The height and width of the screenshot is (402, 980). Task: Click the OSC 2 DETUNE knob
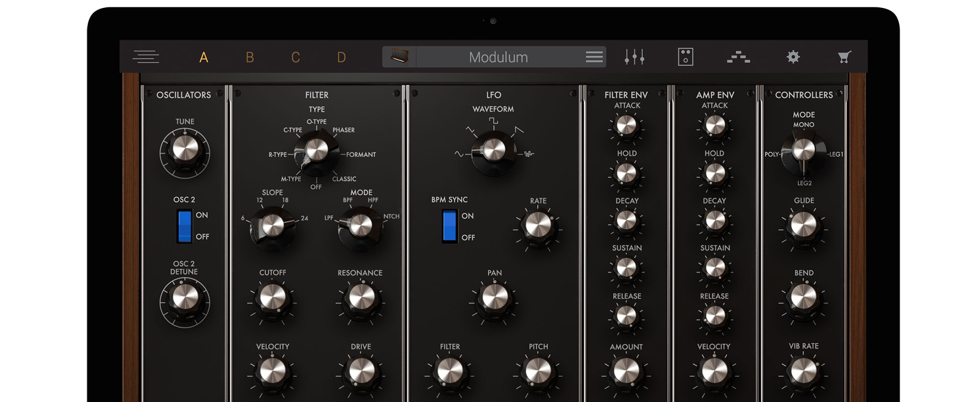tap(185, 301)
